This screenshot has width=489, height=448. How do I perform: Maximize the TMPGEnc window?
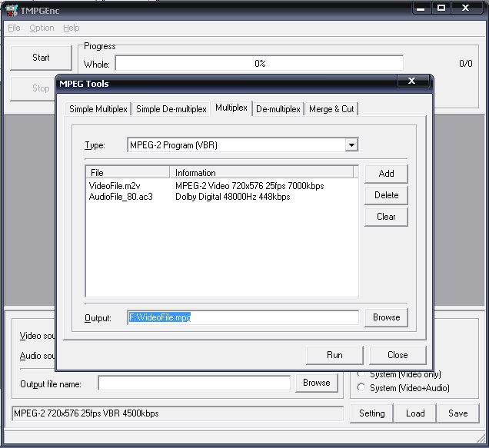coord(441,8)
